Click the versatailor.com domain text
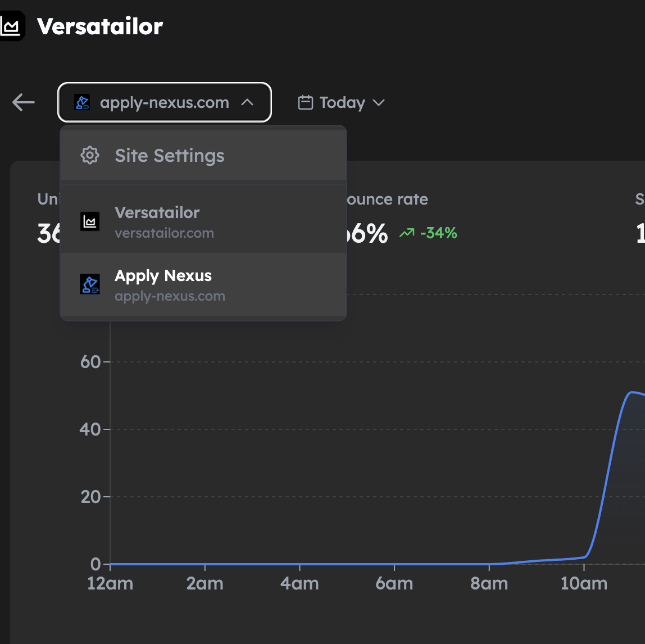Image resolution: width=645 pixels, height=644 pixels. click(x=164, y=233)
